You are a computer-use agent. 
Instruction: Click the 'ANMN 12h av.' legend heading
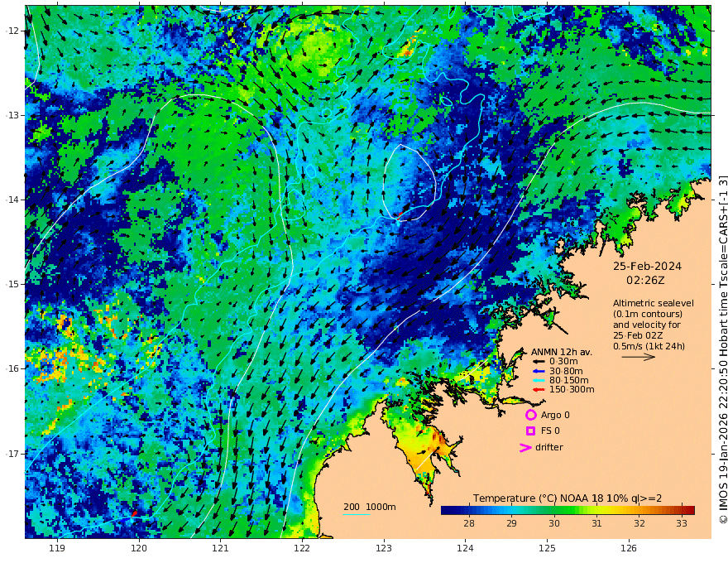coord(562,352)
